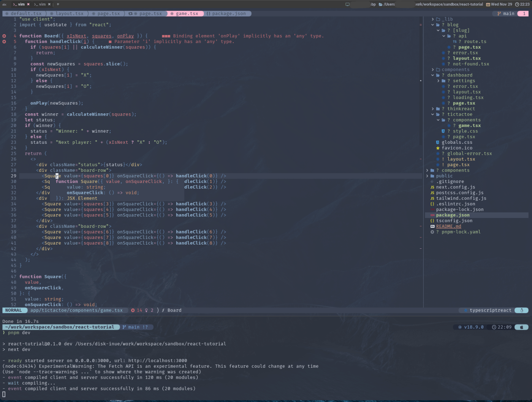Expand the grey components folder under app
This screenshot has width=532, height=402.
click(x=433, y=70)
